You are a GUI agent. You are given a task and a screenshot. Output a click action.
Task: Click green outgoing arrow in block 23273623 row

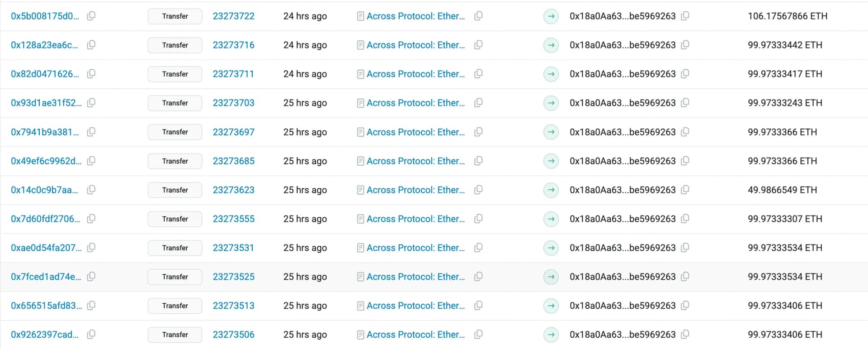(x=551, y=190)
